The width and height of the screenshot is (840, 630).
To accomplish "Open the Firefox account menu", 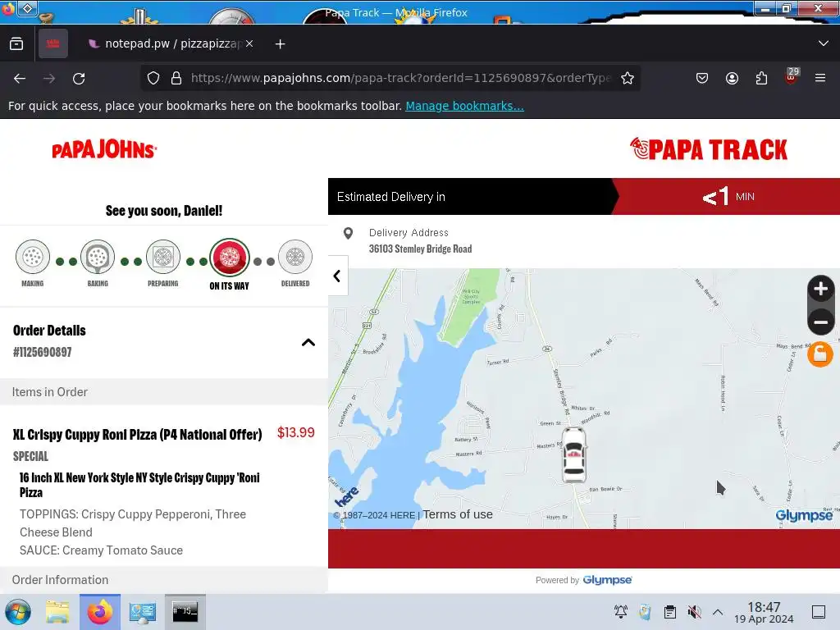I will point(732,78).
